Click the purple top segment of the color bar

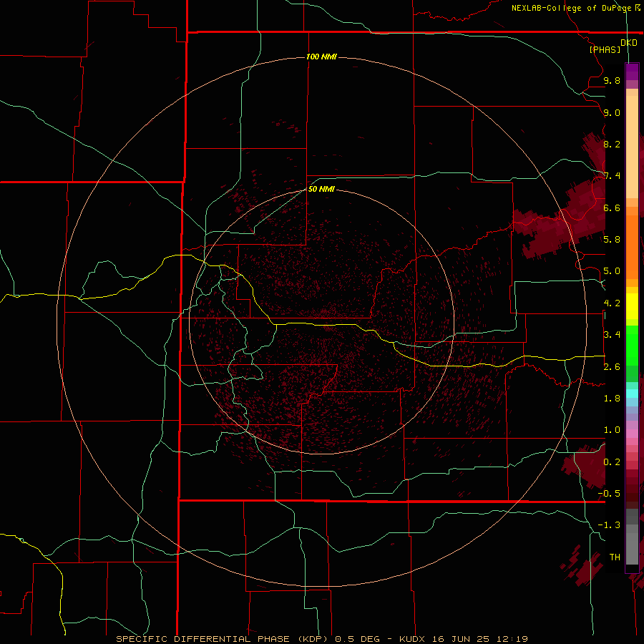point(632,72)
